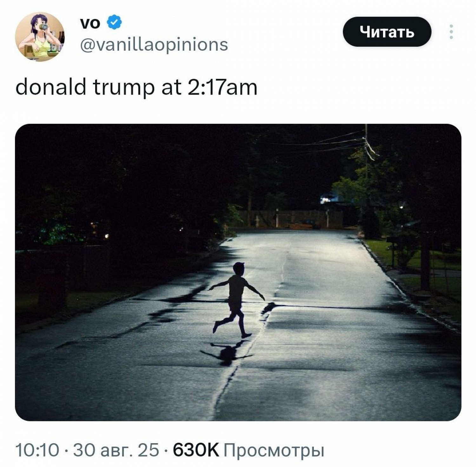Open the @vanillaopinions handle link
The width and height of the screenshot is (476, 467).
tap(154, 44)
